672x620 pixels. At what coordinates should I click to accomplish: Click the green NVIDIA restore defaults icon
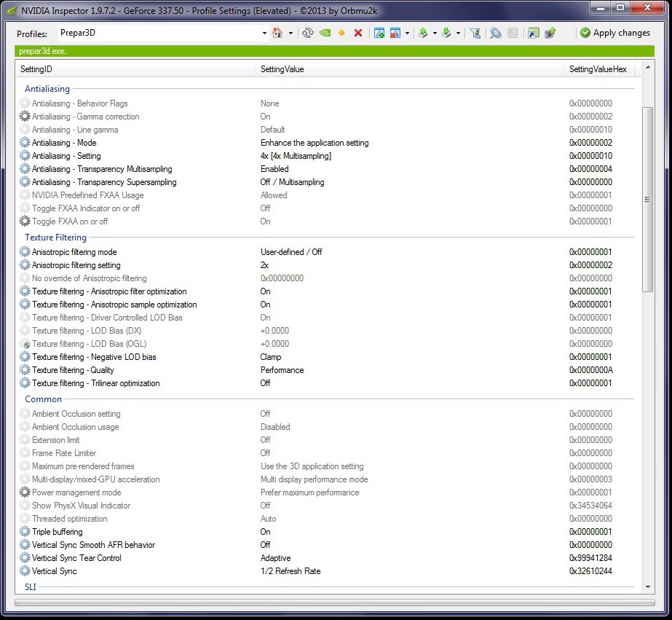[x=325, y=33]
